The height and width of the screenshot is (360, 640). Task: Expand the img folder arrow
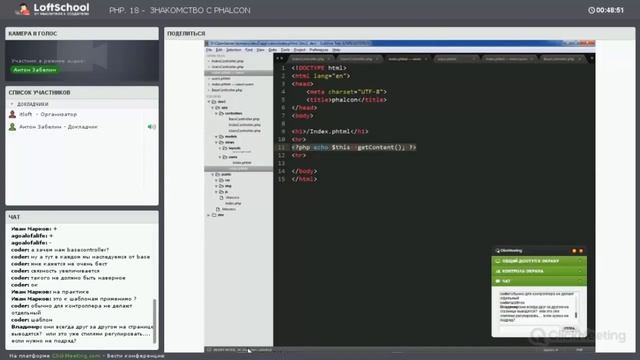[216, 186]
